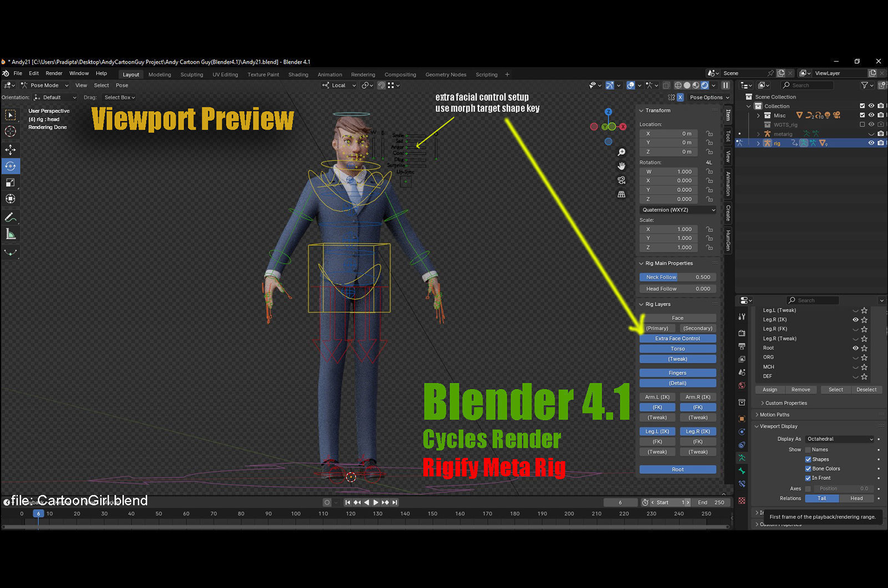Uncheck the Bone Colors checkbox

coord(808,469)
